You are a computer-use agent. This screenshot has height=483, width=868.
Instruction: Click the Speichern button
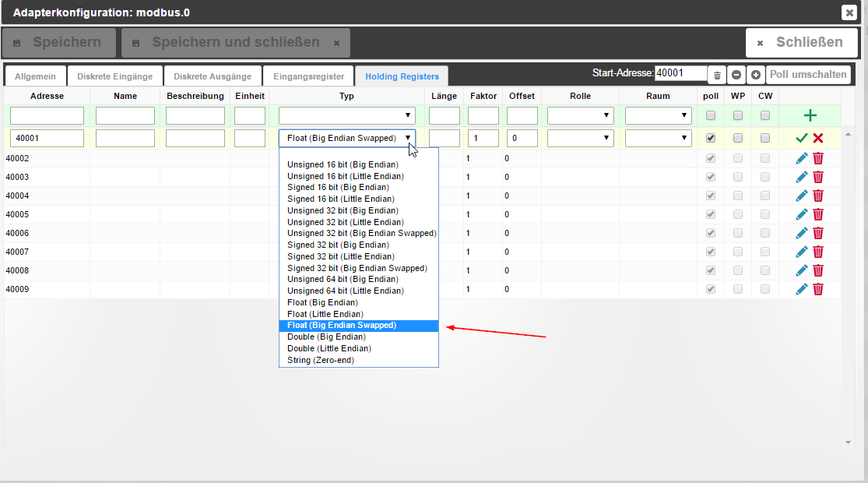(58, 43)
